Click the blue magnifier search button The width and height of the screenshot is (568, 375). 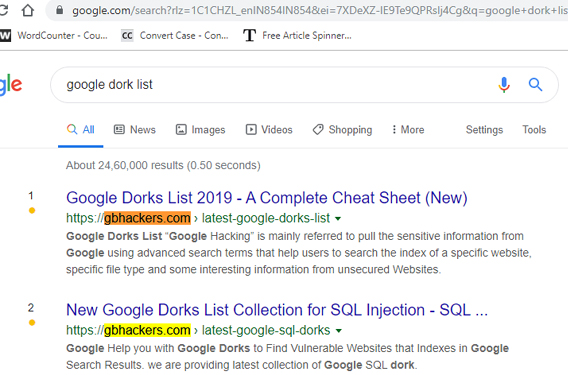click(x=535, y=85)
